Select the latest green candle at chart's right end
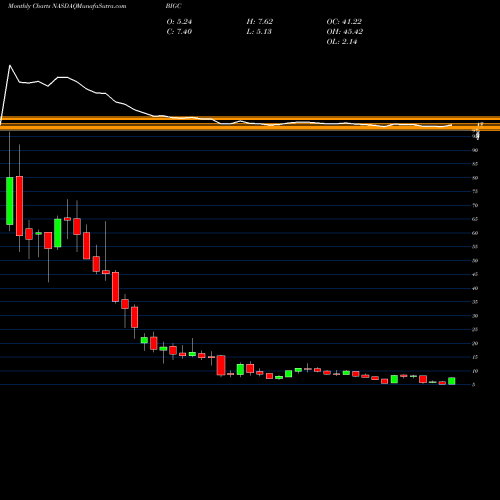The image size is (500, 500). click(452, 381)
